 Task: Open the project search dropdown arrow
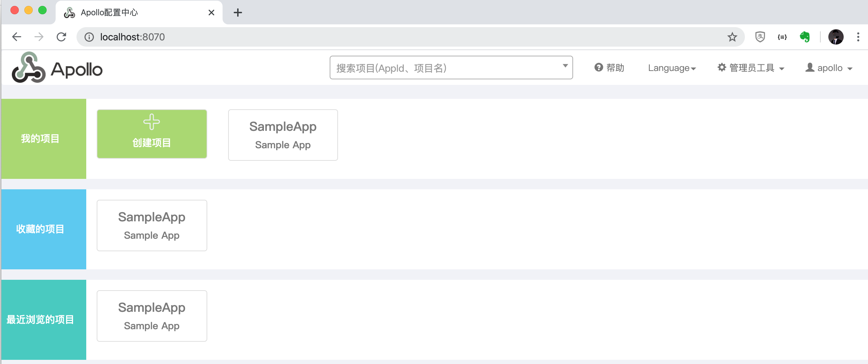(565, 66)
